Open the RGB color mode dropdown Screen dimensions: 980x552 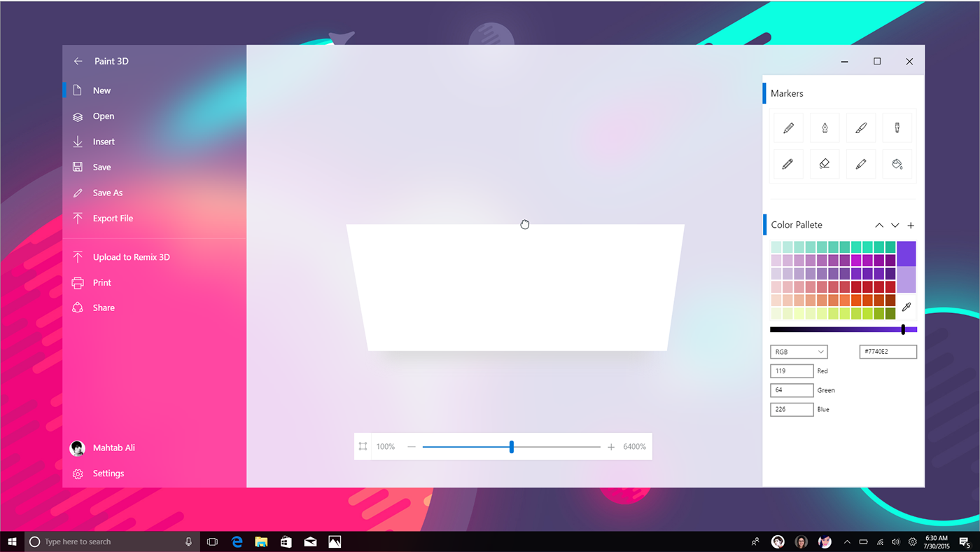tap(799, 352)
